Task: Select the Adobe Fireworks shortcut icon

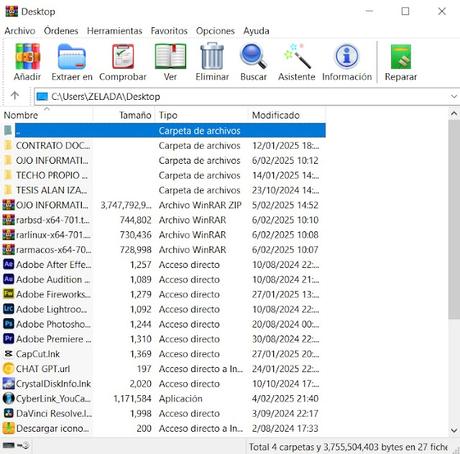Action: pyautogui.click(x=8, y=294)
